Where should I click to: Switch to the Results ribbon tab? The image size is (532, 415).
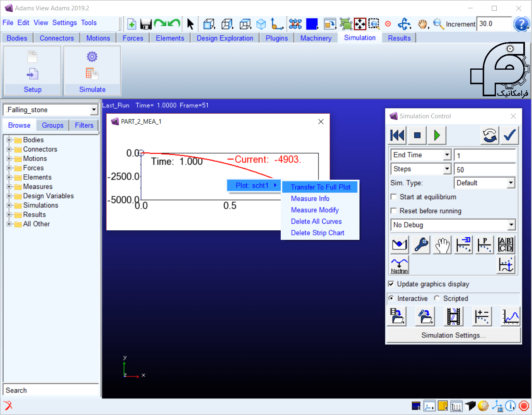pos(399,38)
